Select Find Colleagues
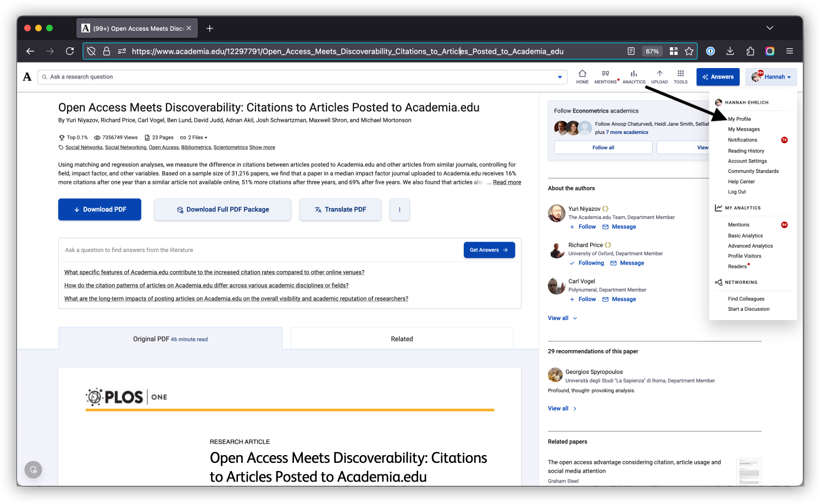This screenshot has height=504, width=821. tap(746, 299)
